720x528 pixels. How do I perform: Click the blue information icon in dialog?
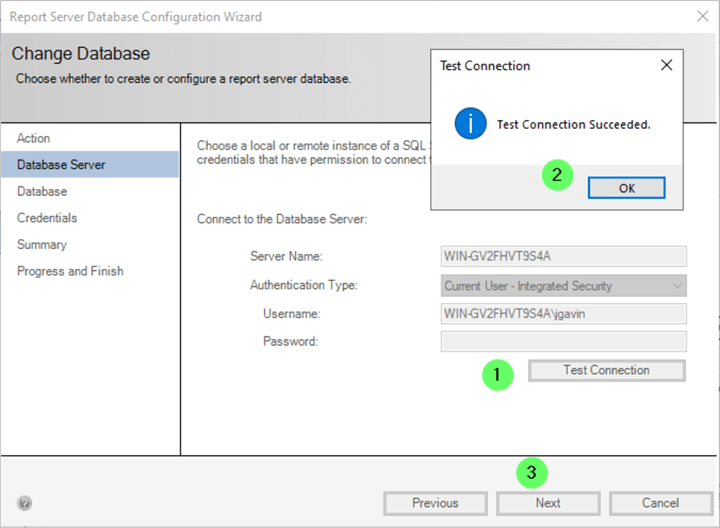point(470,124)
